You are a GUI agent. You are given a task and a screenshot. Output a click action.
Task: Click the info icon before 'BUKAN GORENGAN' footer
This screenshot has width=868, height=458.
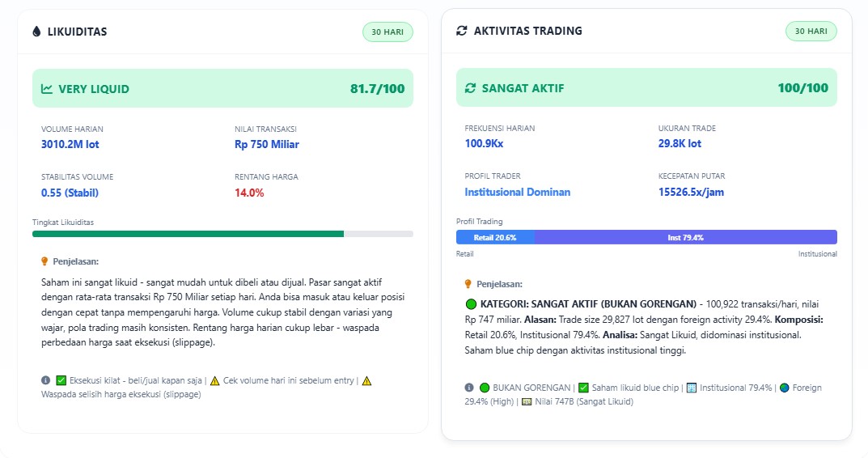[x=469, y=388]
